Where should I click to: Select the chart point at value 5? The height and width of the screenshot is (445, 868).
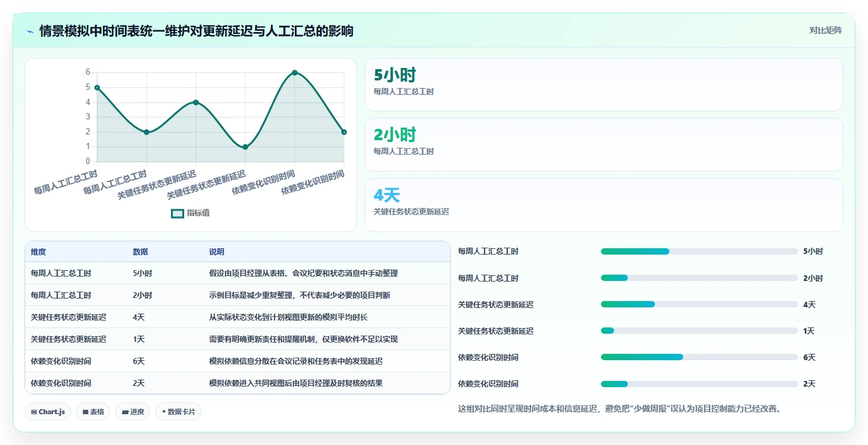point(97,87)
